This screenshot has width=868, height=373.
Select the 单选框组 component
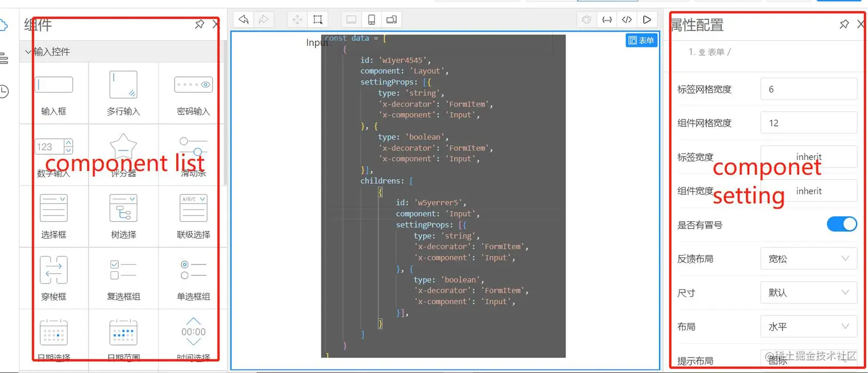coord(193,278)
